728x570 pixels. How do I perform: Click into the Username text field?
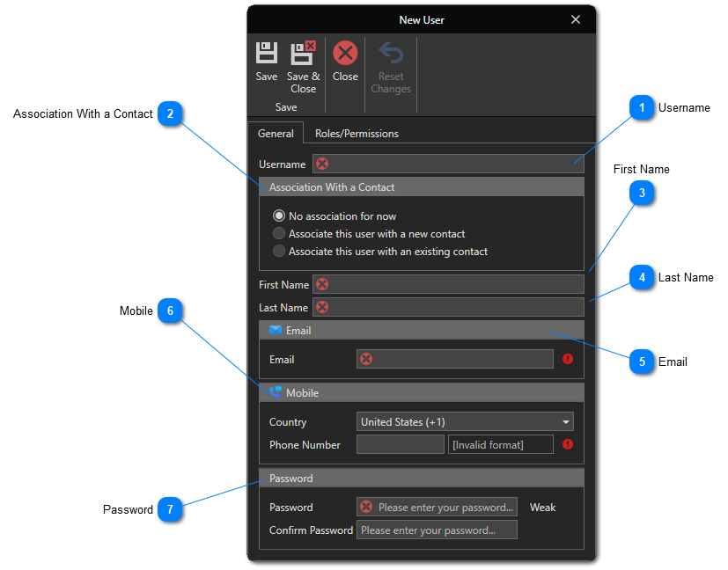click(453, 164)
